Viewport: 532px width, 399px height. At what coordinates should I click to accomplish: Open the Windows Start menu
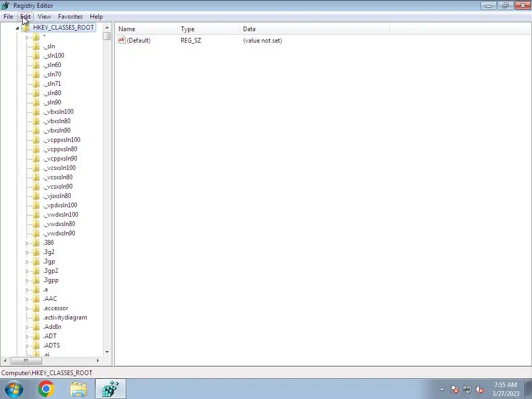[14, 389]
